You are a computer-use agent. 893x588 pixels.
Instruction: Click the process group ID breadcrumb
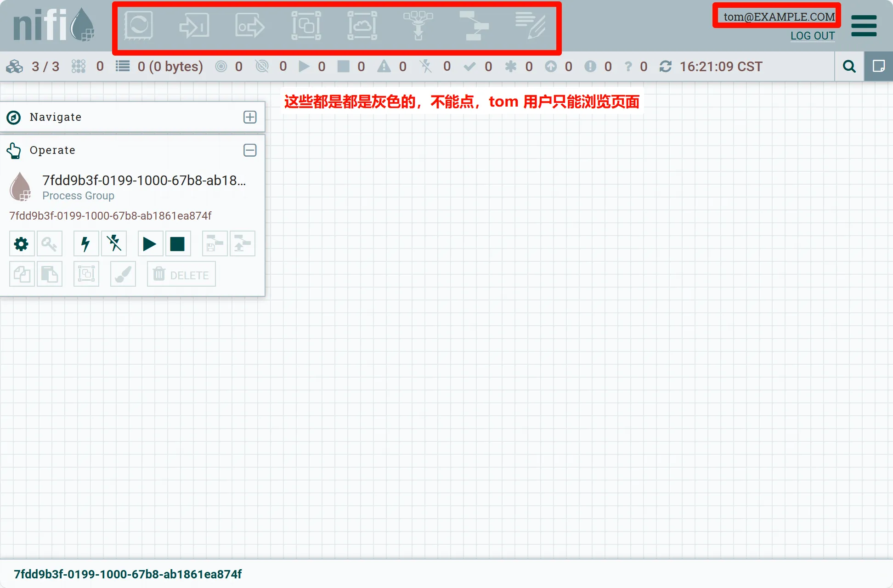click(x=128, y=574)
